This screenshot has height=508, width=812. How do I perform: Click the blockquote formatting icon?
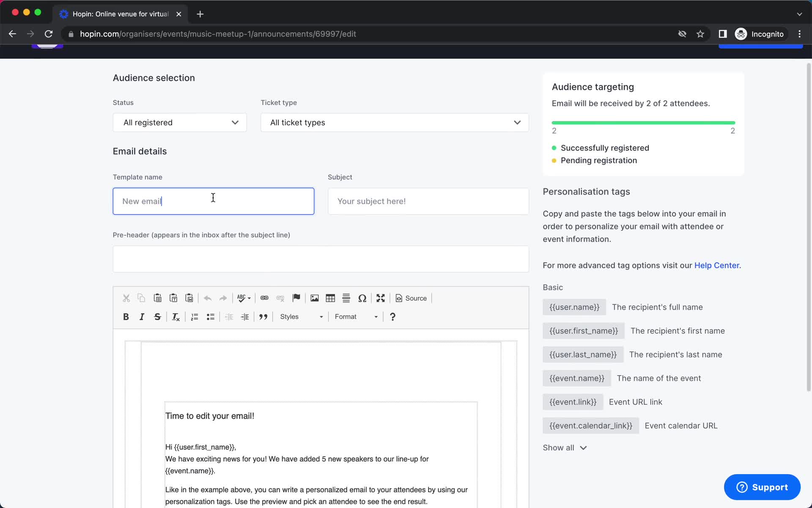[263, 316]
